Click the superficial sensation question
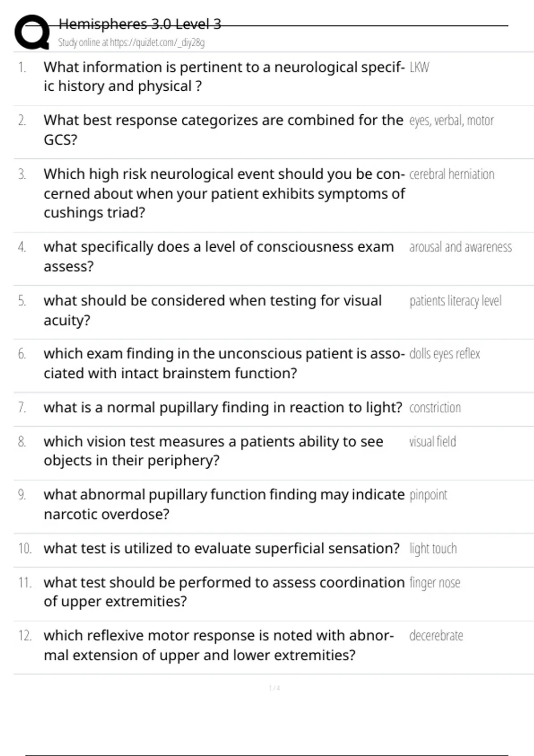The height and width of the screenshot is (756, 534). click(222, 548)
